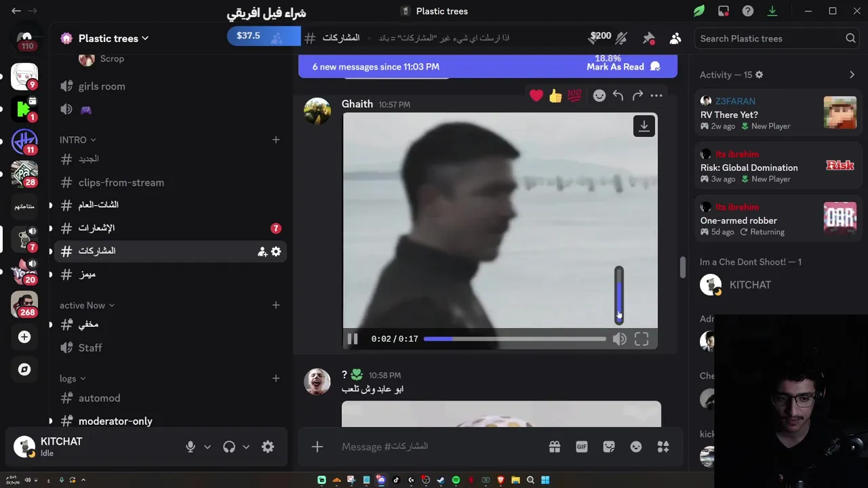868x488 pixels.
Task: Open user settings gear
Action: [x=268, y=447]
